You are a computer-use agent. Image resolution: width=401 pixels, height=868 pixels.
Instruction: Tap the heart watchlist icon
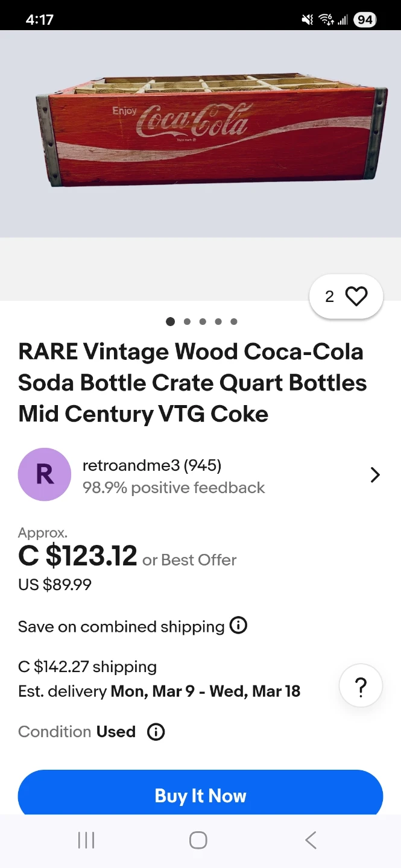tap(356, 296)
